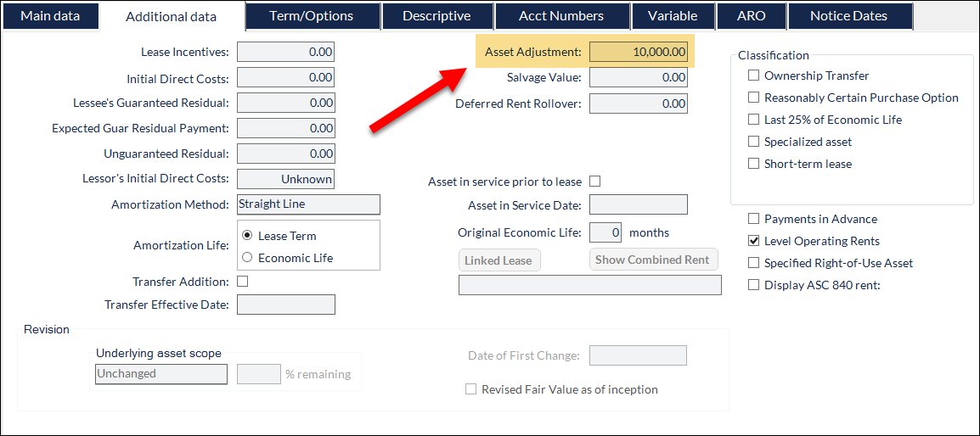The width and height of the screenshot is (980, 436).
Task: Edit the Deferred Rent Rollover field
Action: (639, 103)
